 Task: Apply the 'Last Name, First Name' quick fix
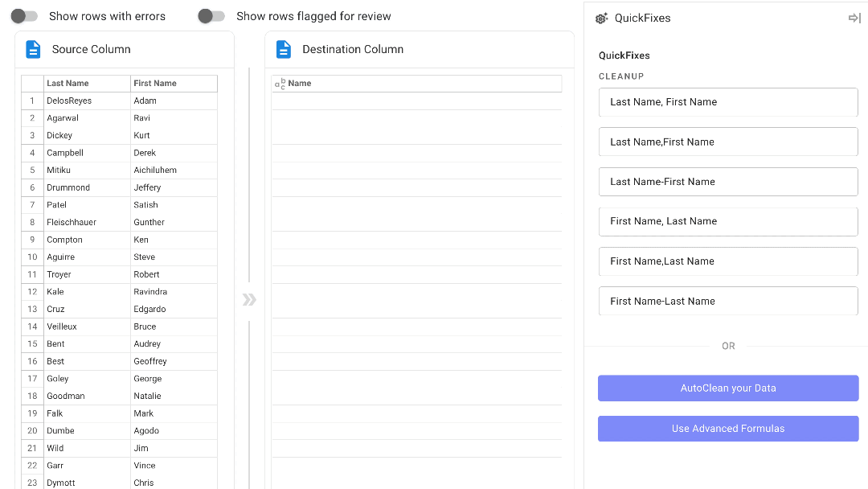(728, 102)
